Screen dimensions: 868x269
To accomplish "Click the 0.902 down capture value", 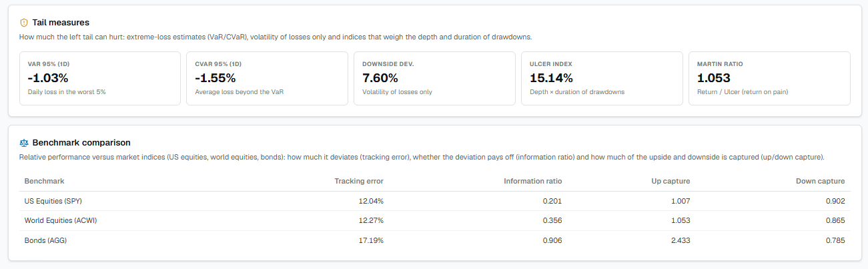I will [835, 201].
